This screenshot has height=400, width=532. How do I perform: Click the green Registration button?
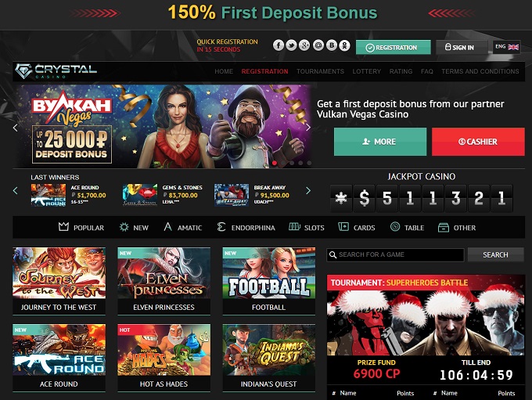pyautogui.click(x=394, y=47)
